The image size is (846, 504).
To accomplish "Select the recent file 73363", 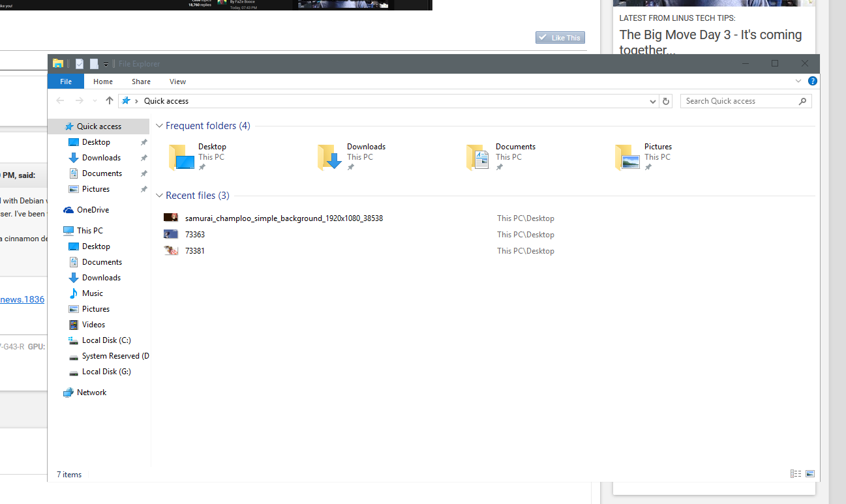I will (195, 235).
